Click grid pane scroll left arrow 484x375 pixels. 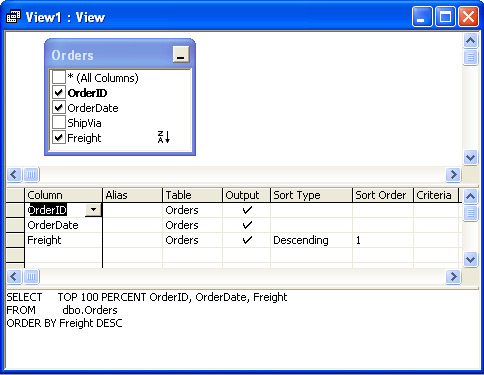[x=14, y=276]
